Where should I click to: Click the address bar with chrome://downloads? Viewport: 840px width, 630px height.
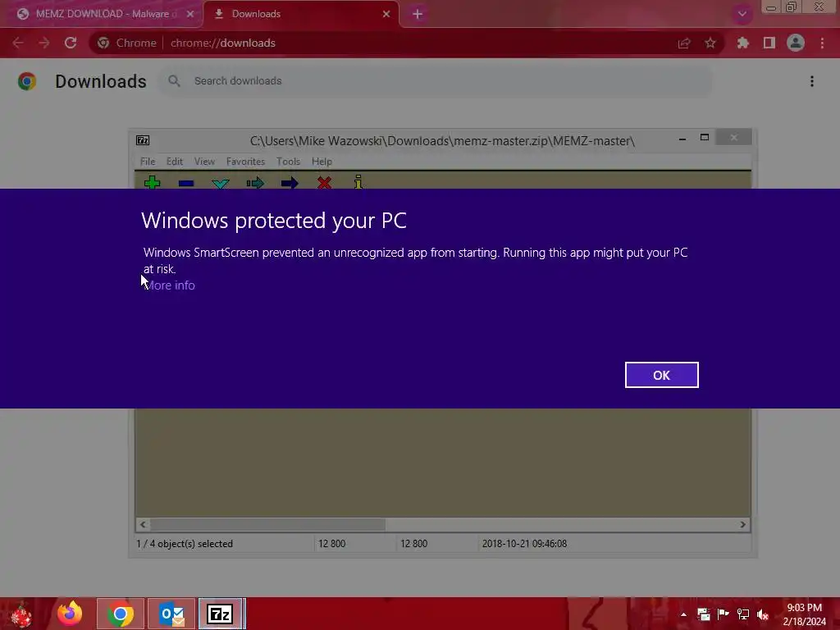coord(407,43)
